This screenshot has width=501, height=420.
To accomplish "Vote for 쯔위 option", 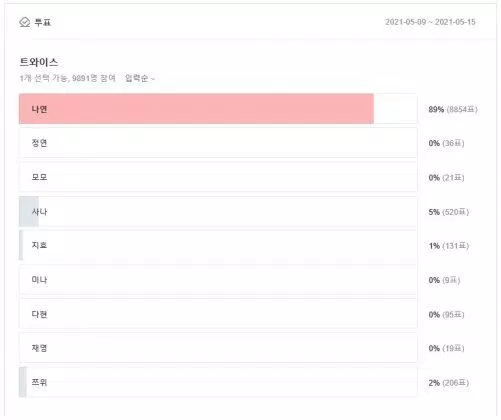I will click(x=218, y=382).
